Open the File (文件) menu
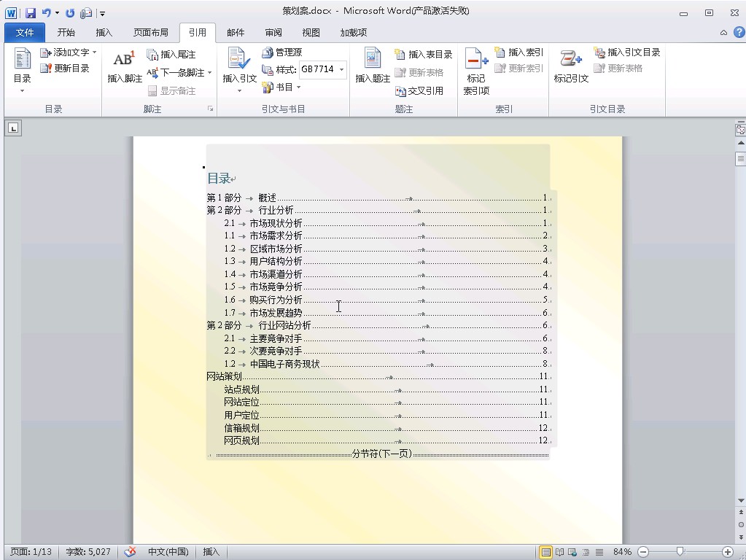Image resolution: width=746 pixels, height=560 pixels. click(x=25, y=33)
